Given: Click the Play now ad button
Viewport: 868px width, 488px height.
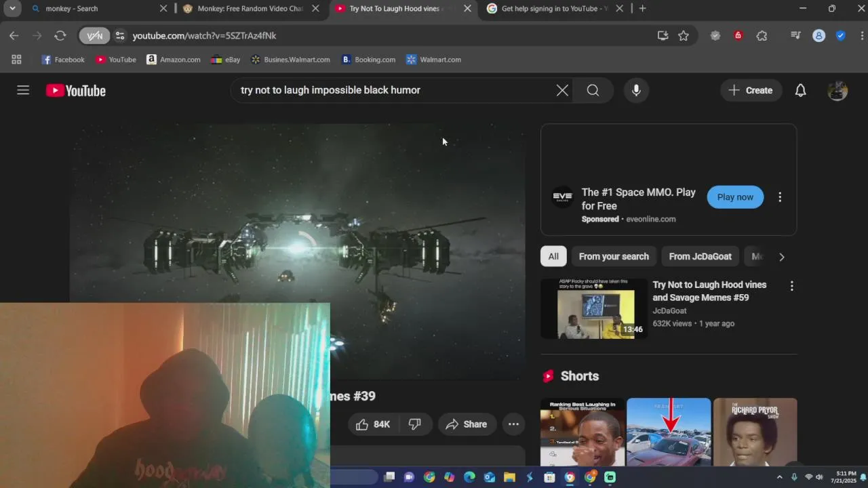Looking at the screenshot, I should pyautogui.click(x=735, y=197).
